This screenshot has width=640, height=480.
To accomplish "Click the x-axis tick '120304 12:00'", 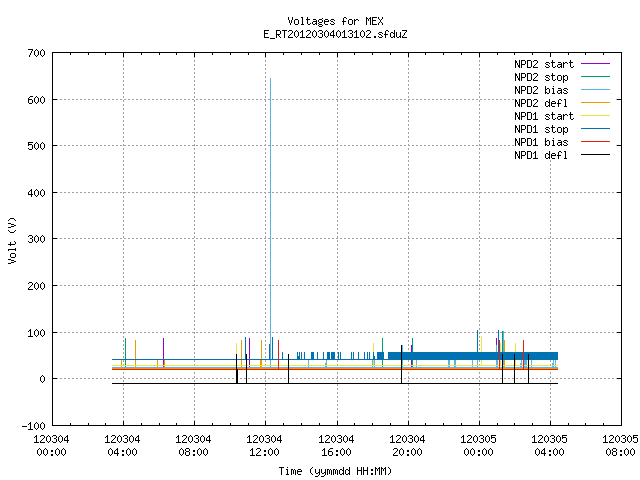I will 264,446.
